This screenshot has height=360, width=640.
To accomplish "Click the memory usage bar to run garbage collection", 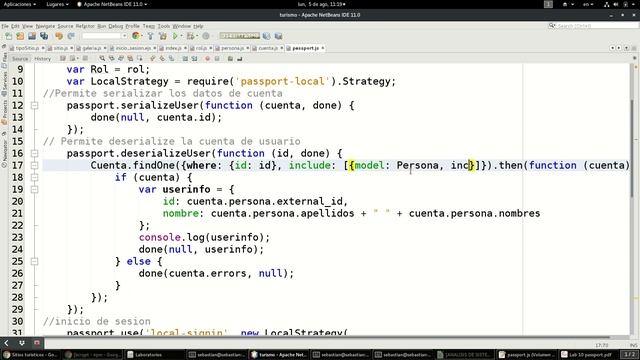I will click(240, 36).
